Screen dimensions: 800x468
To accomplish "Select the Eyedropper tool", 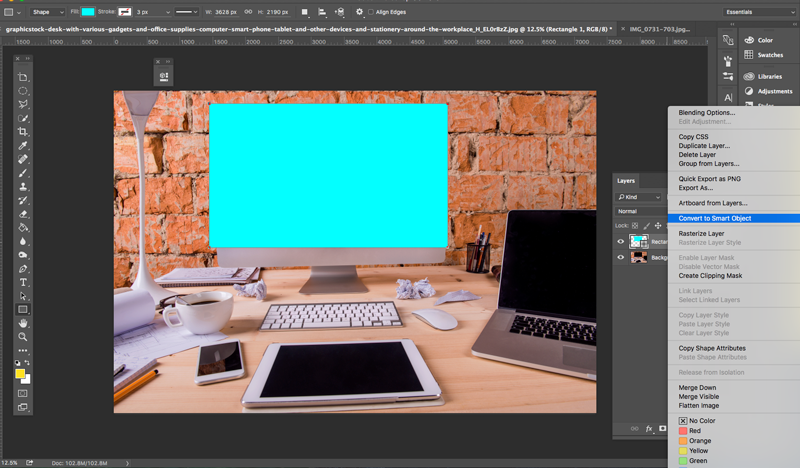I will [23, 145].
